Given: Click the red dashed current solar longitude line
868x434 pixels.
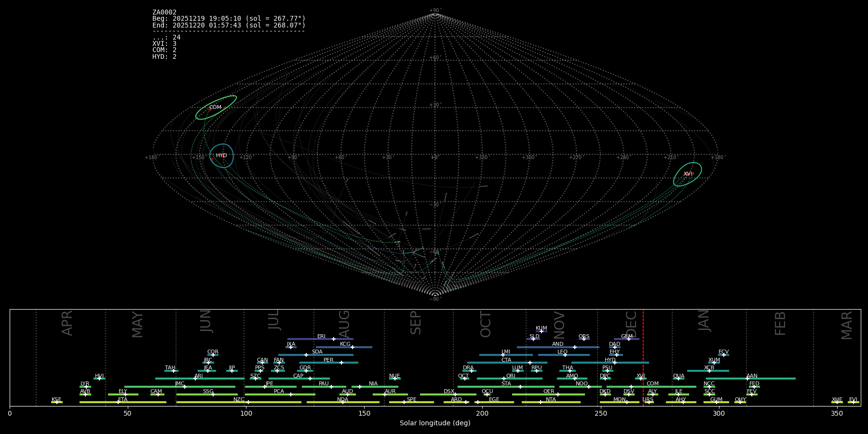Looking at the screenshot, I should [x=643, y=357].
